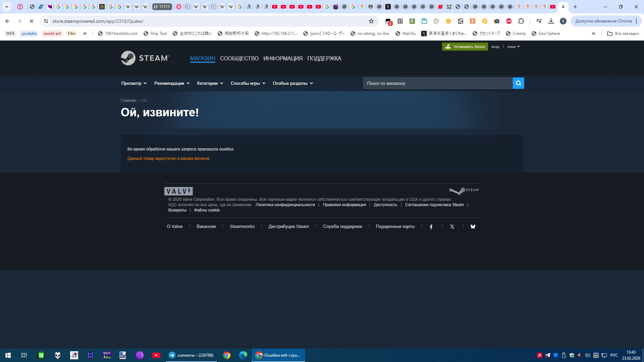Viewport: 644px width, 362px height.
Task: Click the Steam logo in the header
Action: [x=145, y=58]
